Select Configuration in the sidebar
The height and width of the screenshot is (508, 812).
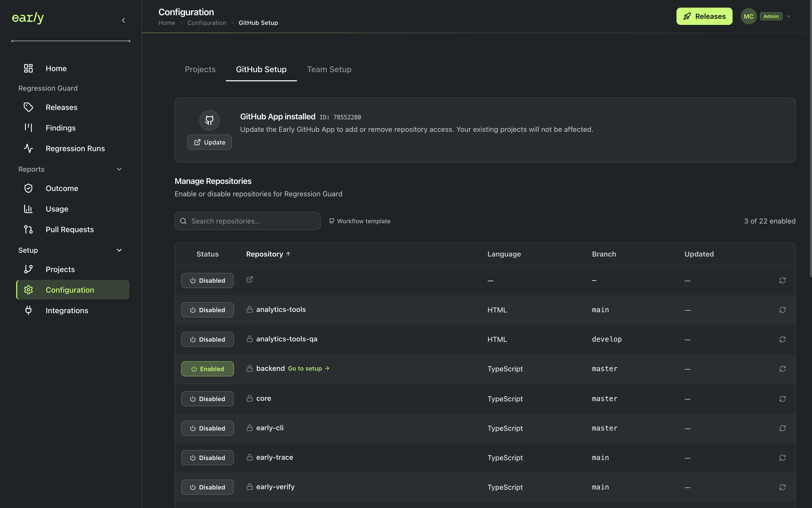(x=73, y=290)
